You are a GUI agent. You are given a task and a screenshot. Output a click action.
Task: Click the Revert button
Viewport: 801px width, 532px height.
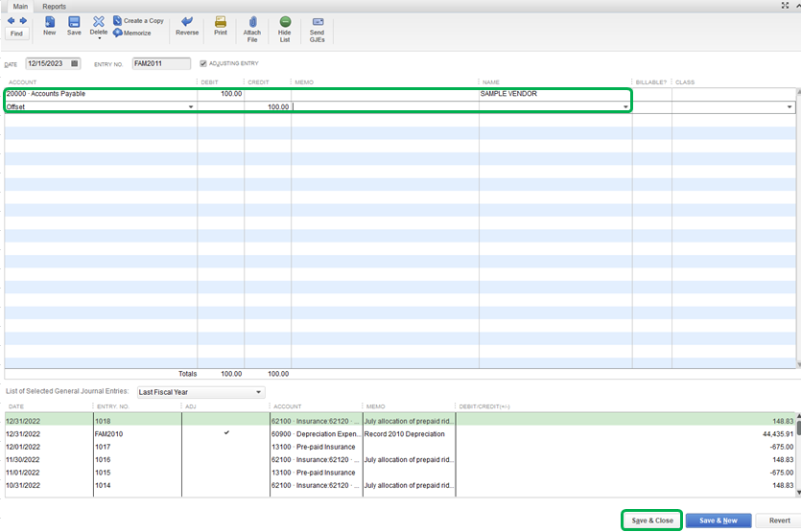[x=779, y=520]
